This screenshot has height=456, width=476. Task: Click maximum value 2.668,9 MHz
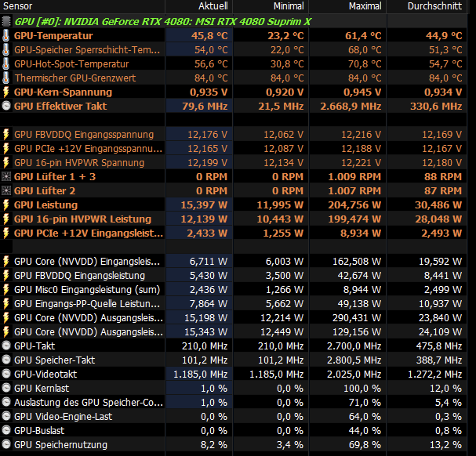pyautogui.click(x=351, y=107)
